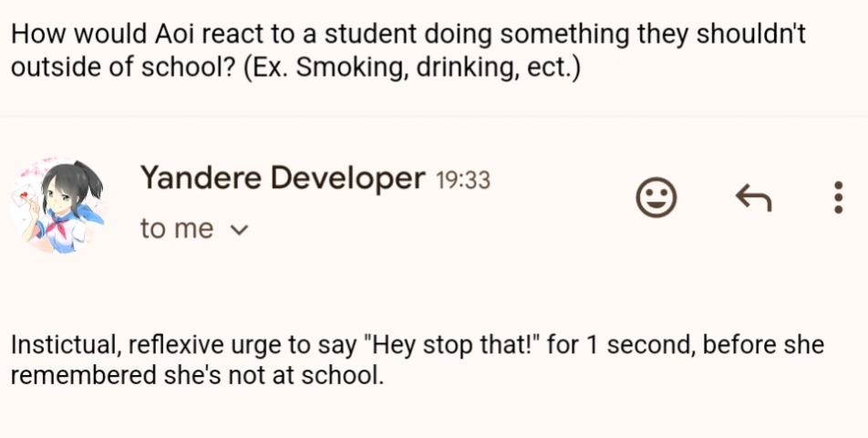Screen dimensions: 868x438
Task: Click the 19:33 message timestamp
Action: (463, 181)
